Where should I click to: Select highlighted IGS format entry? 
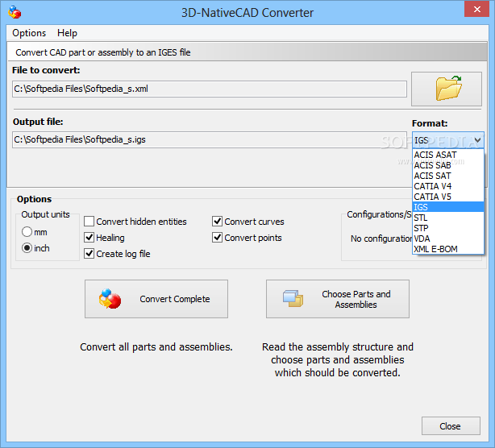448,206
